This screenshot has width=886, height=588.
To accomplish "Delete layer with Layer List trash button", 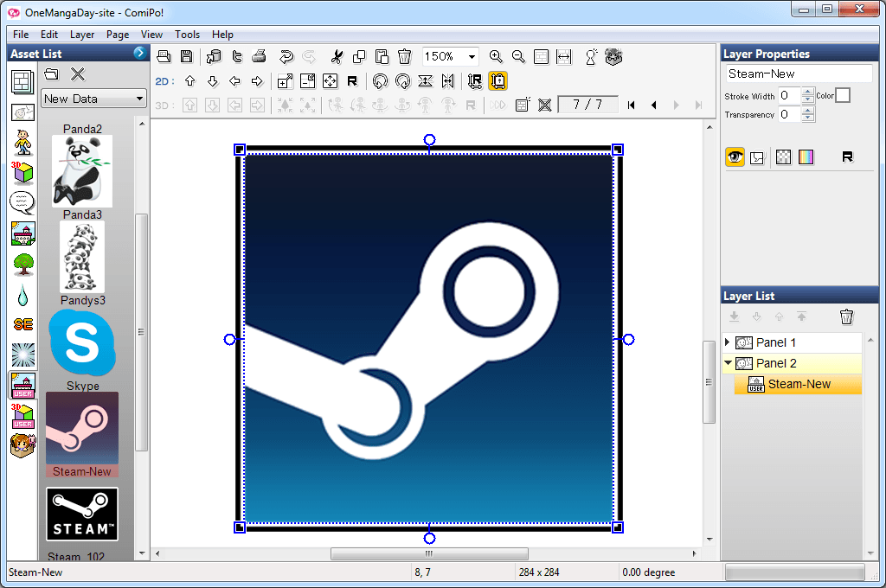I will click(x=846, y=316).
